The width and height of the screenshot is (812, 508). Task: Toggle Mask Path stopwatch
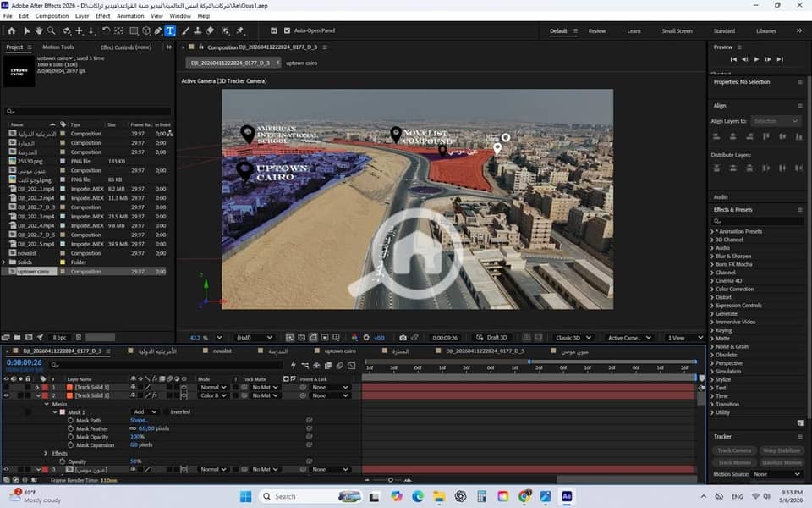(70, 421)
